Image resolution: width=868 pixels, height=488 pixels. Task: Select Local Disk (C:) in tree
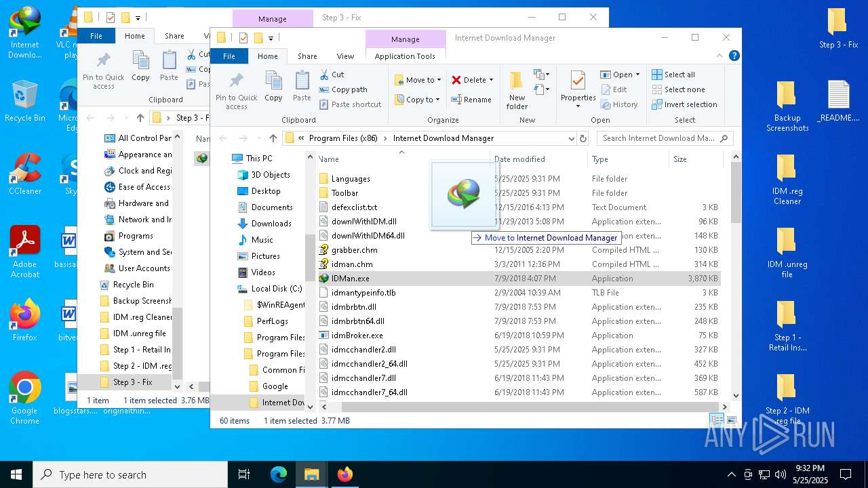tap(276, 289)
